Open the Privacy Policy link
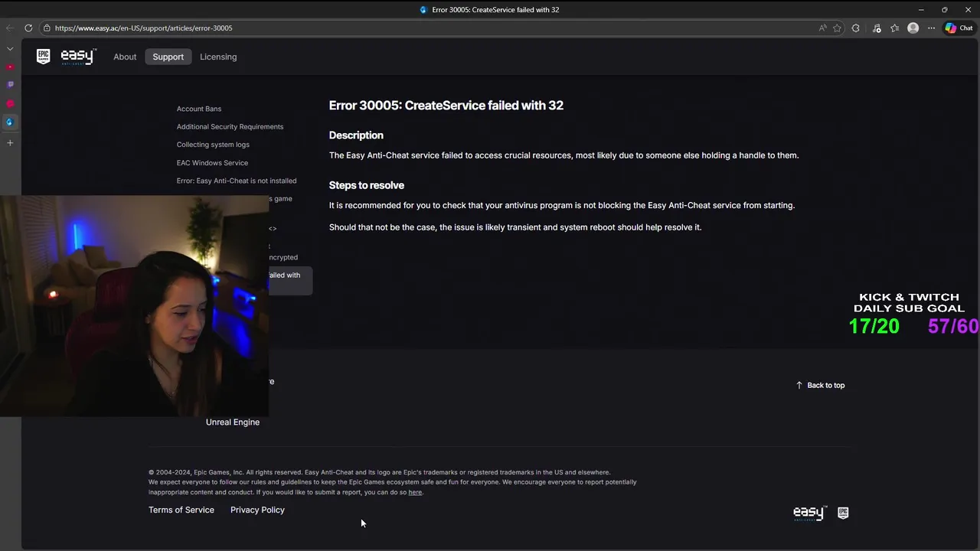Viewport: 980px width, 551px height. click(x=257, y=510)
